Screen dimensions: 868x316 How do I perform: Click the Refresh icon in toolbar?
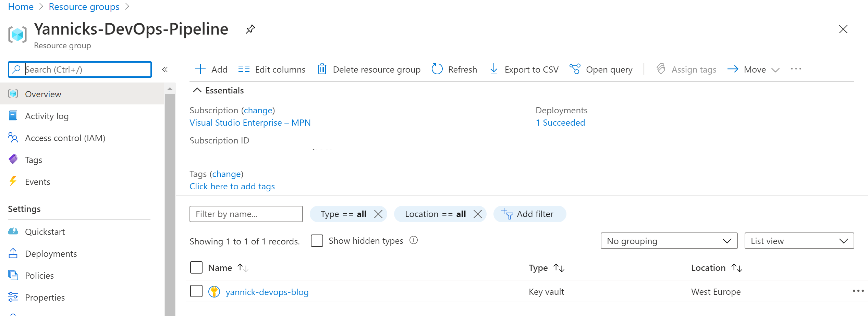(437, 69)
